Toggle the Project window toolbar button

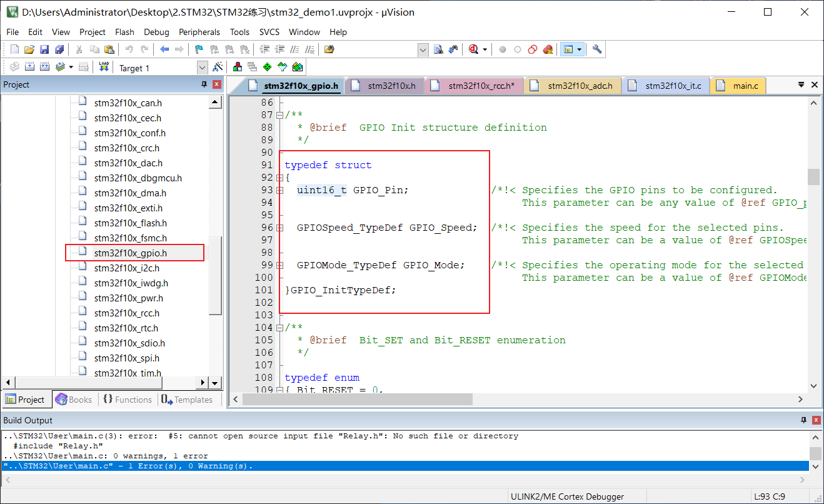[568, 49]
